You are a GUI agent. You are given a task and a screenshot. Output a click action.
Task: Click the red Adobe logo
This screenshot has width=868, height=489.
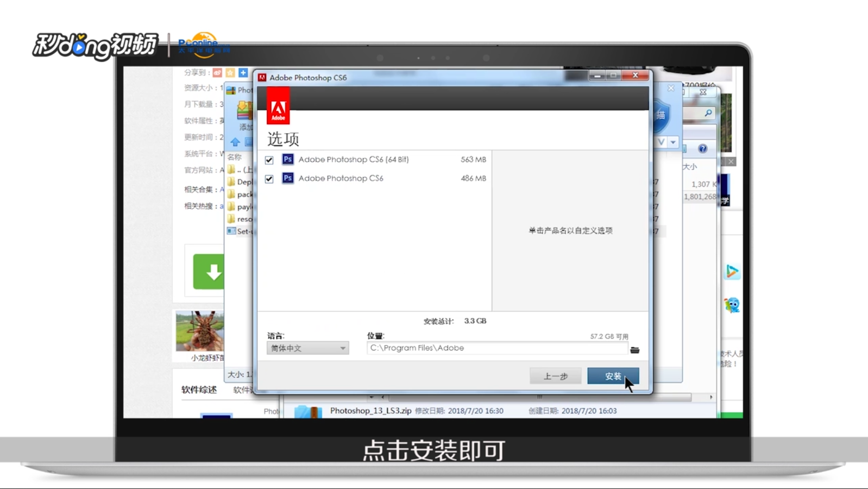point(278,105)
